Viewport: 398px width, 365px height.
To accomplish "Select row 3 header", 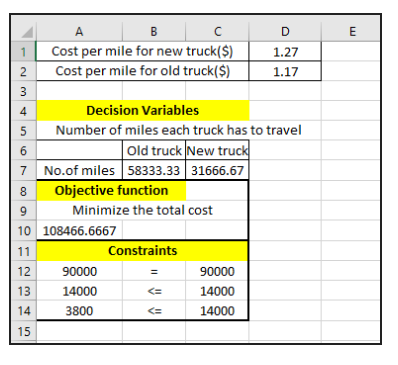I will (23, 91).
